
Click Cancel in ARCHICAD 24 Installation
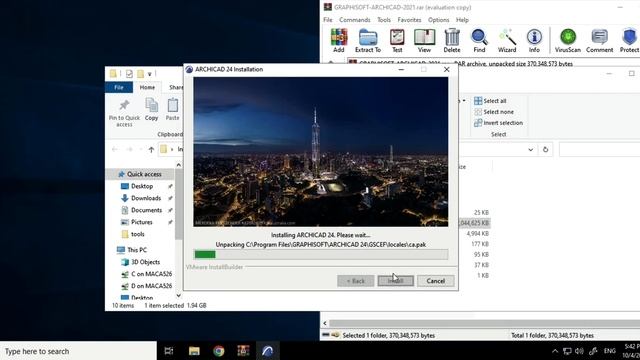[436, 281]
